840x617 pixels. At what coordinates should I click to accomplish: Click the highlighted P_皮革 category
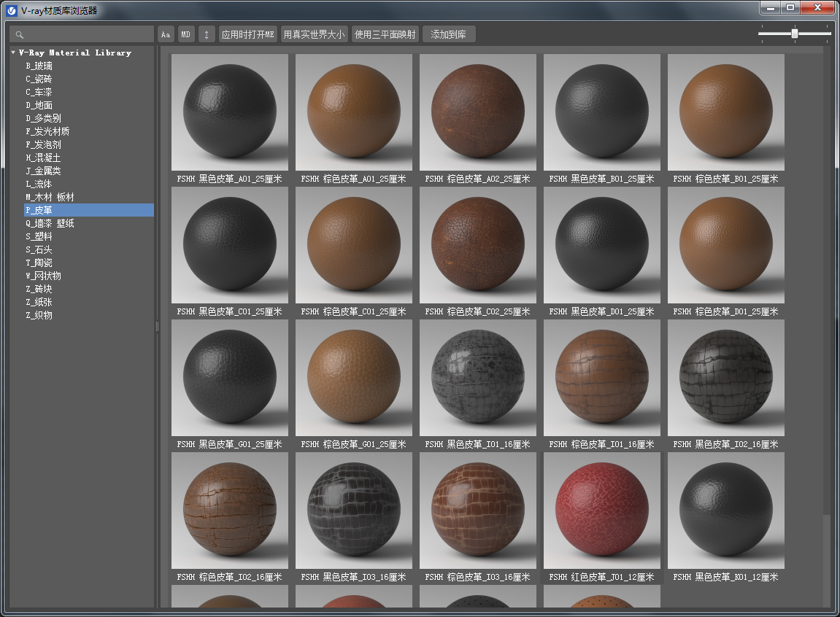coord(89,210)
